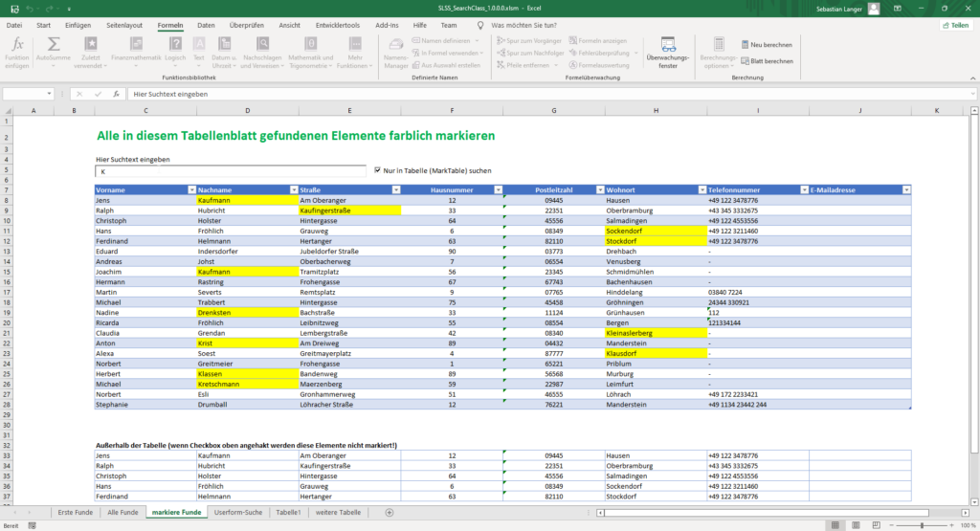Open the AutoSumme function
Image resolution: width=980 pixels, height=531 pixels.
click(54, 45)
